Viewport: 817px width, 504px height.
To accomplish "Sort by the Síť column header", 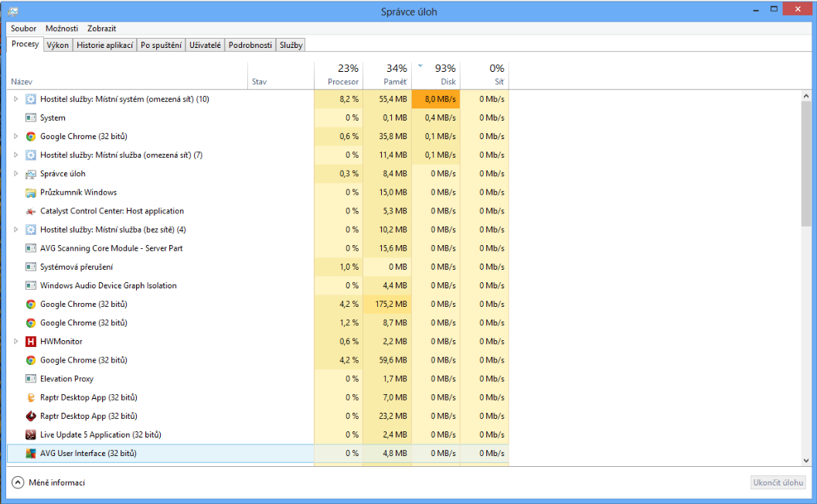I will coord(484,75).
